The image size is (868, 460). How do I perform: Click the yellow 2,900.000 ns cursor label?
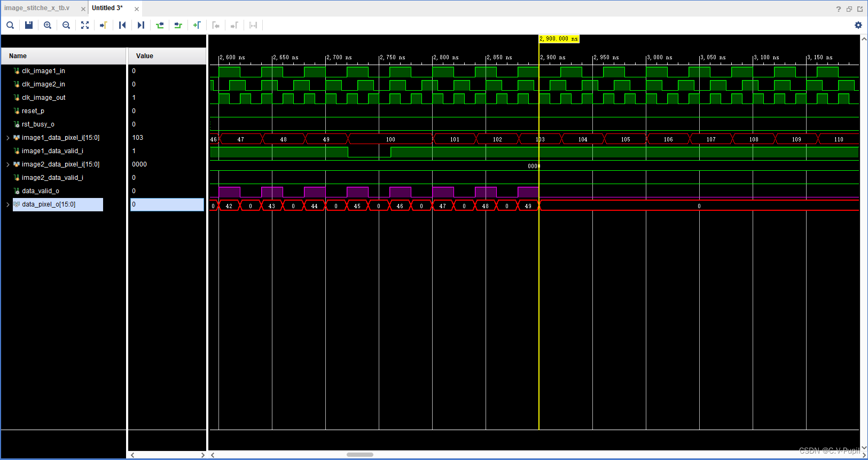(x=559, y=39)
